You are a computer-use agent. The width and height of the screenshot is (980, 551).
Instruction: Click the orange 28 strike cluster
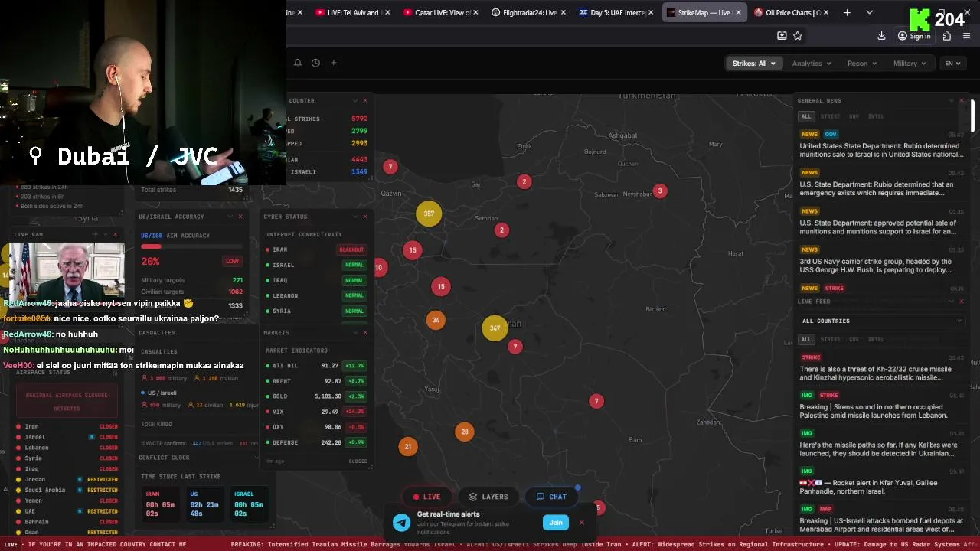(464, 432)
